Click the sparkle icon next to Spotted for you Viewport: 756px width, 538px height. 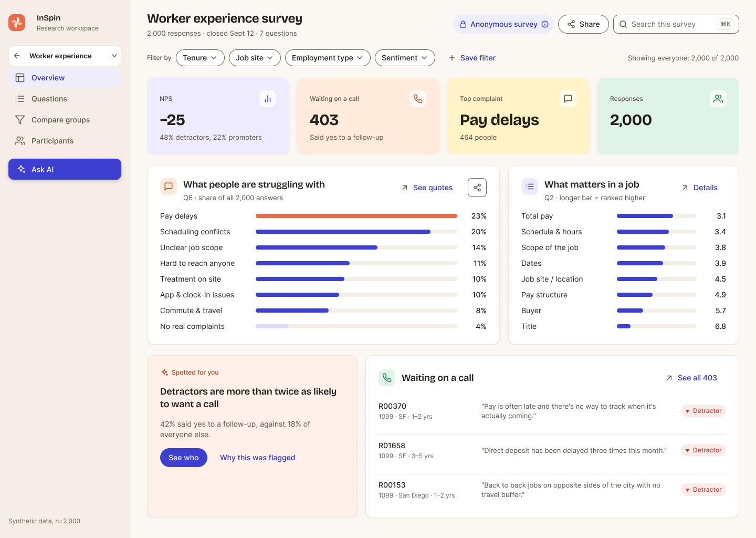pyautogui.click(x=165, y=373)
